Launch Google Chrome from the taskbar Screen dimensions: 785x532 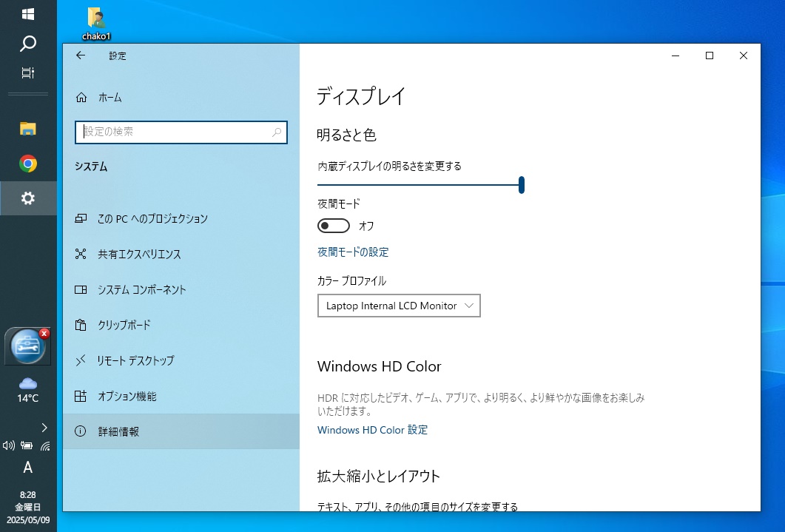point(28,164)
